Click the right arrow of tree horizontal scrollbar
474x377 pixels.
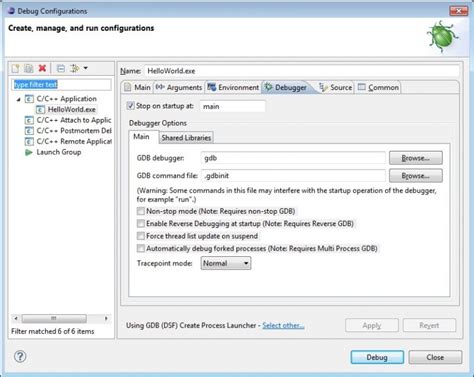[106, 318]
